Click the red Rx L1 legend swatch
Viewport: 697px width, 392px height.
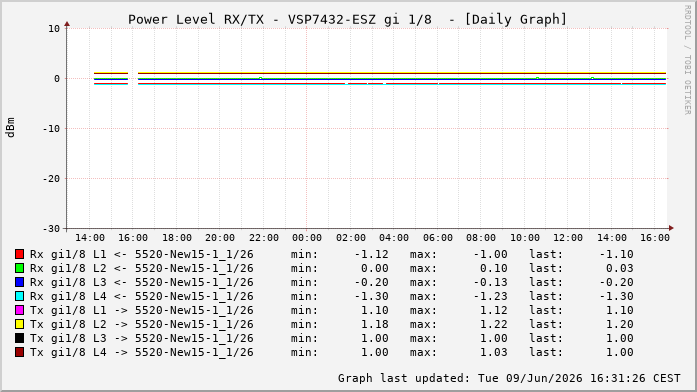click(x=19, y=254)
